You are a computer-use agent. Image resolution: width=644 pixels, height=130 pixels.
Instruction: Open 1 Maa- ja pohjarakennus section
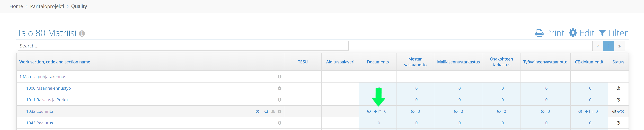(43, 77)
